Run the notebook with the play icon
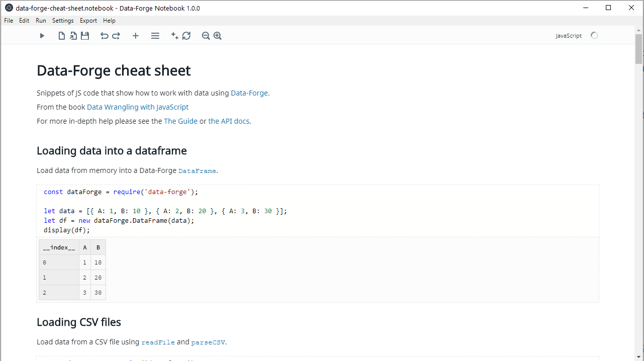This screenshot has height=361, width=644. click(42, 36)
